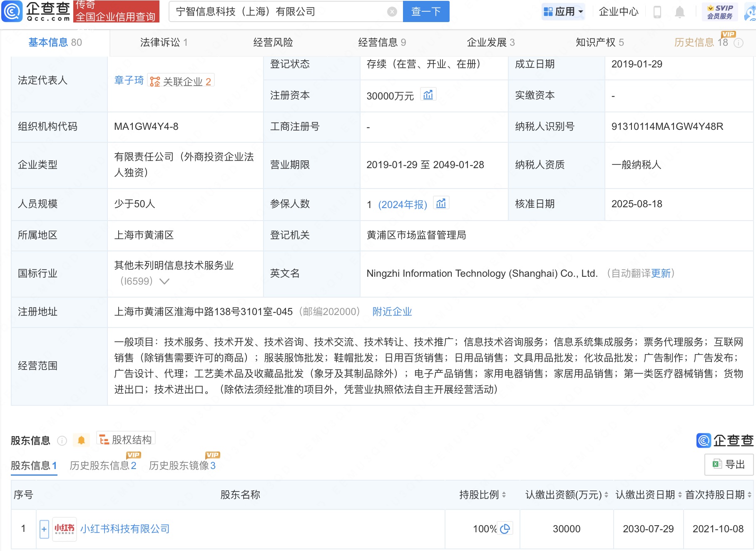Open the mobile app phone icon

tap(657, 12)
